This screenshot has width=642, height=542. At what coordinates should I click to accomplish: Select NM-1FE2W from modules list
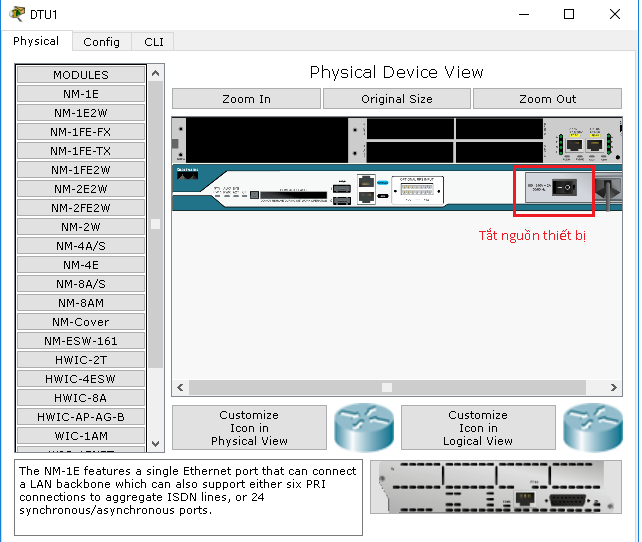point(81,169)
